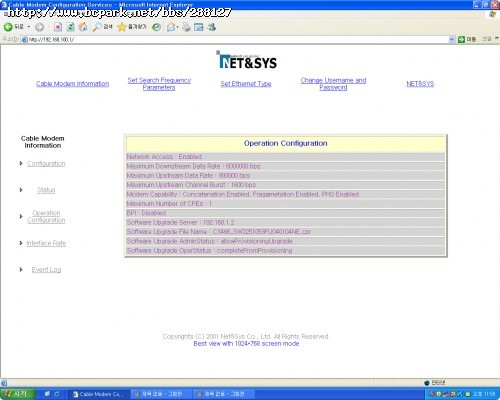
Task: Click the arrow bullet beside Event Log
Action: 21,269
